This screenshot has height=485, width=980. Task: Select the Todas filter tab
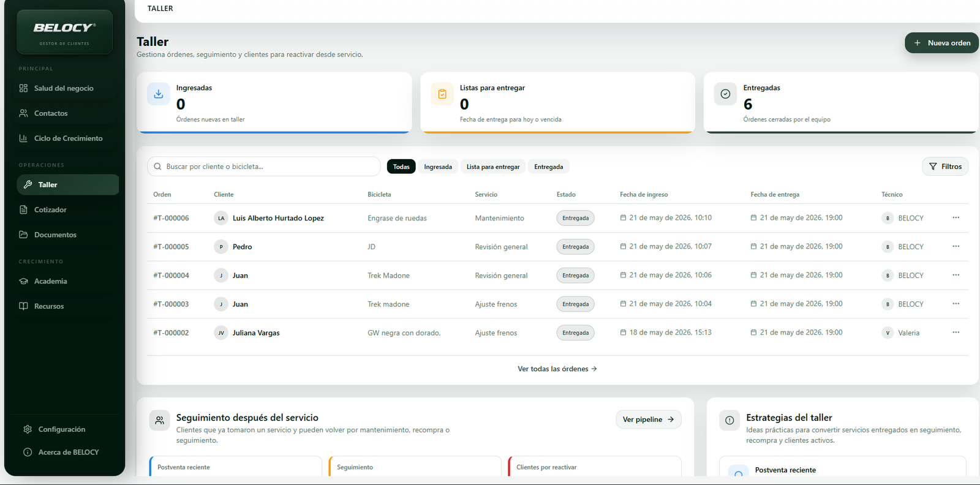point(401,167)
